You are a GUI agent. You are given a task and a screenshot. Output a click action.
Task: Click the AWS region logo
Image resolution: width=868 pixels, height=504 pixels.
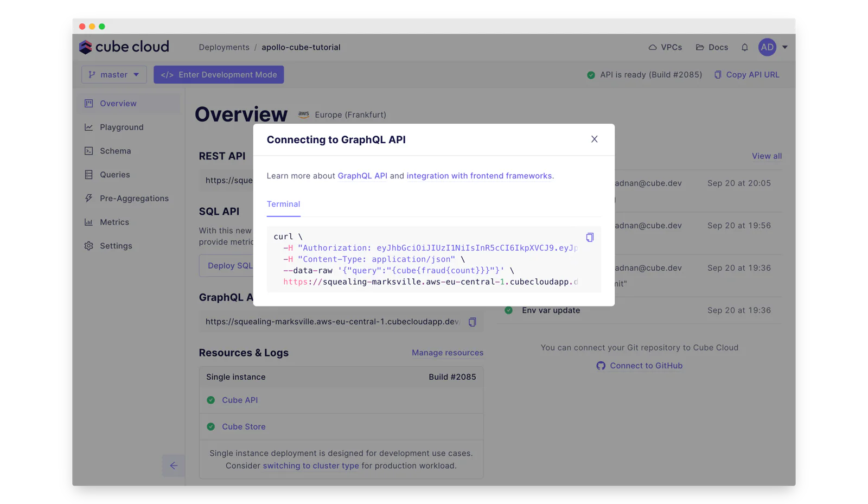304,114
